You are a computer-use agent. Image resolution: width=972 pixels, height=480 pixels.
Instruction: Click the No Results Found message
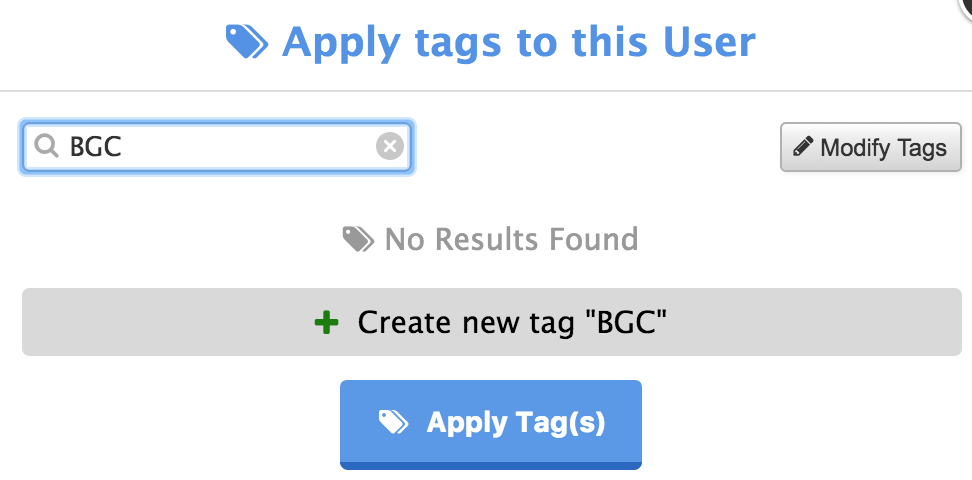[511, 239]
